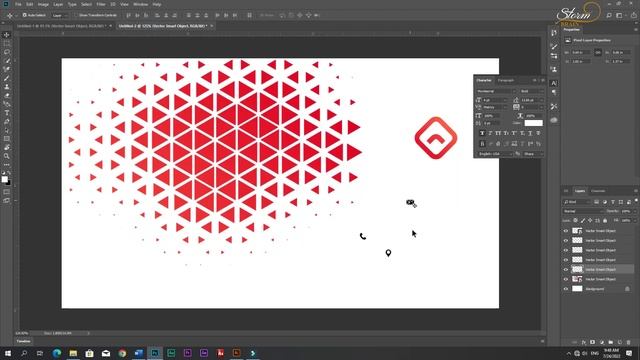Screen dimensions: 640x360
Task: Open the Normal blend mode dropdown
Action: [x=583, y=211]
